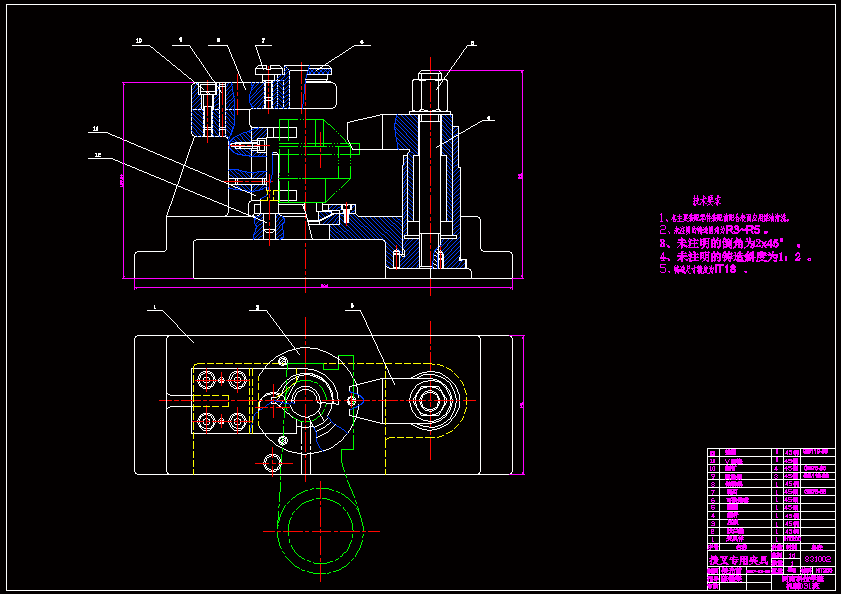Click the right height dimension of front view
This screenshot has height=594, width=841.
(520, 176)
